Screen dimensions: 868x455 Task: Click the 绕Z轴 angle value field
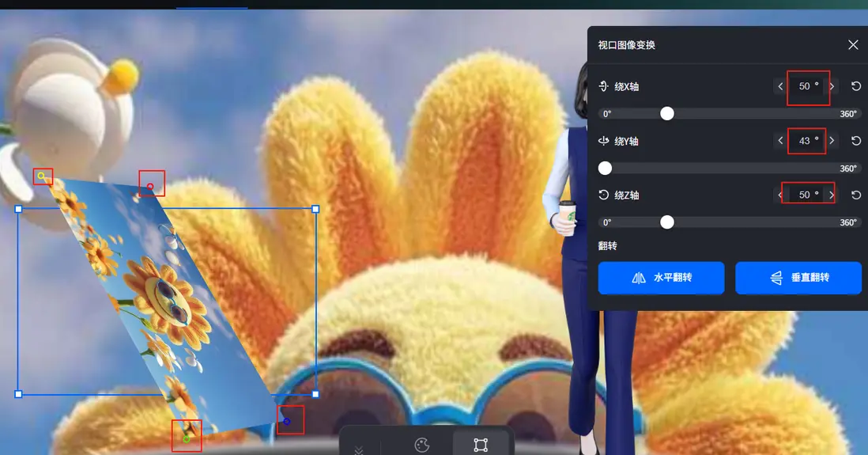point(808,195)
